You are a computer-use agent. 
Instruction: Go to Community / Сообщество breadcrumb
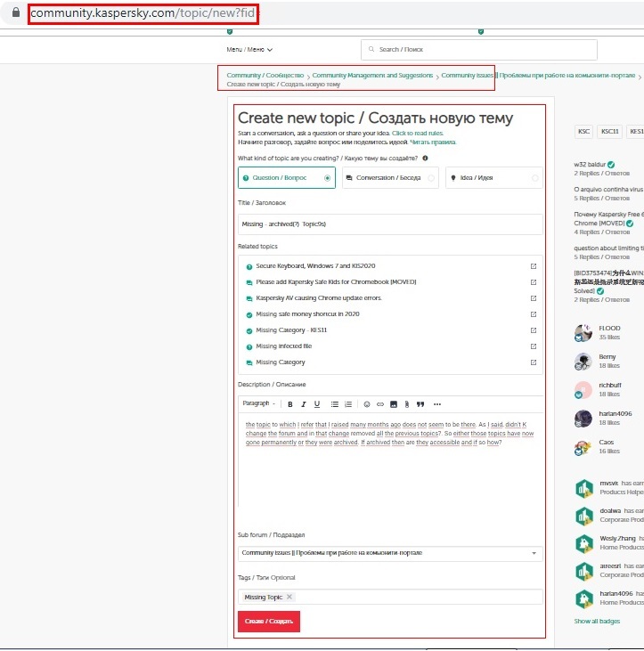265,75
